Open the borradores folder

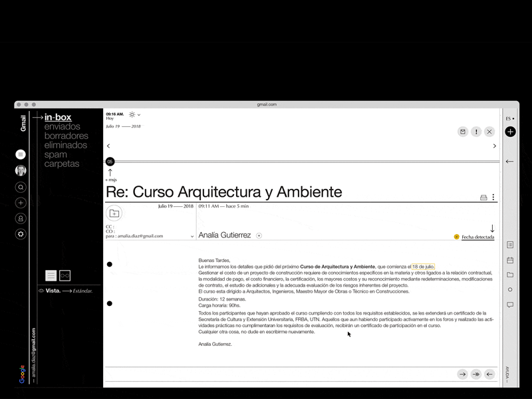click(x=66, y=136)
